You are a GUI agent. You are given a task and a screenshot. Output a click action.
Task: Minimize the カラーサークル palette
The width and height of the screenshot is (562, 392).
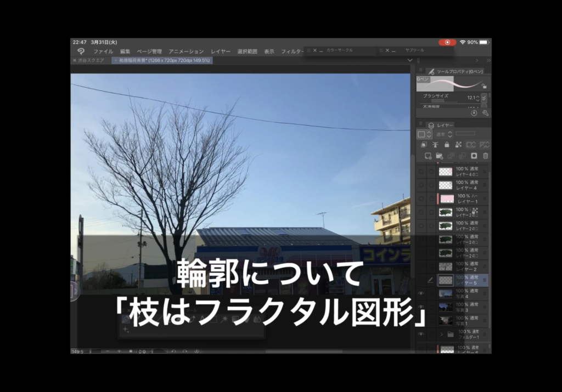[321, 51]
